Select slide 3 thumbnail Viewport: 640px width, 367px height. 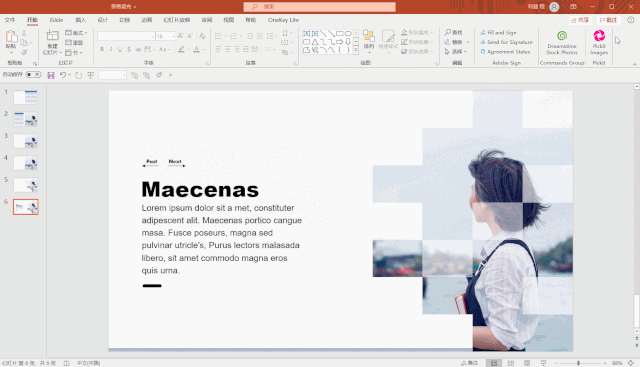[x=25, y=141]
